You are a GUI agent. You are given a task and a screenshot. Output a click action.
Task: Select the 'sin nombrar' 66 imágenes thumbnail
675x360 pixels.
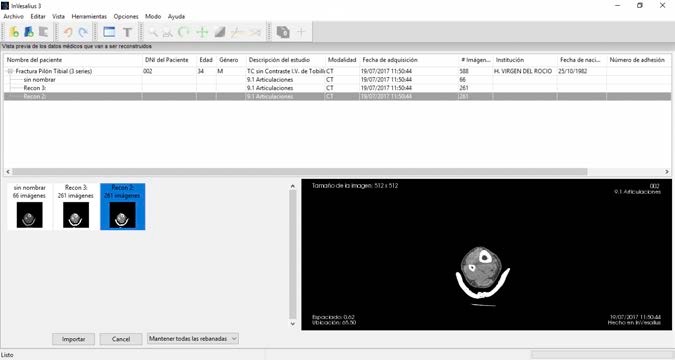29,206
